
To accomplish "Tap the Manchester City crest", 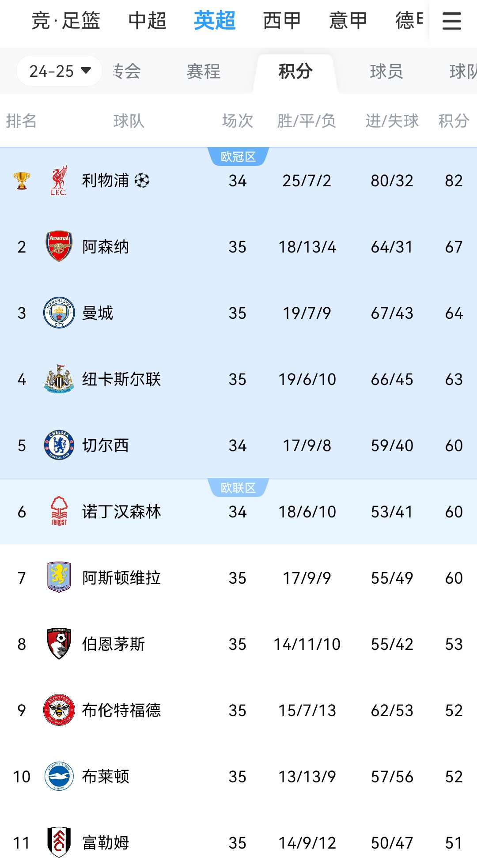I will point(59,313).
